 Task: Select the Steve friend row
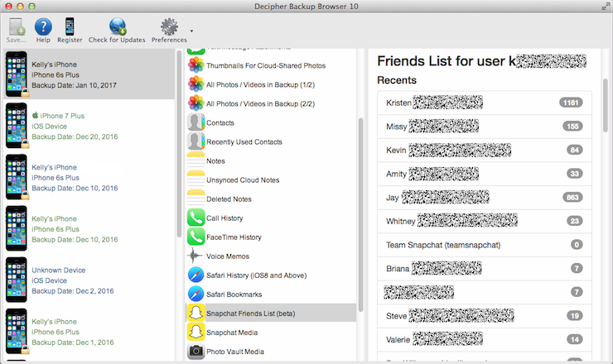point(485,316)
